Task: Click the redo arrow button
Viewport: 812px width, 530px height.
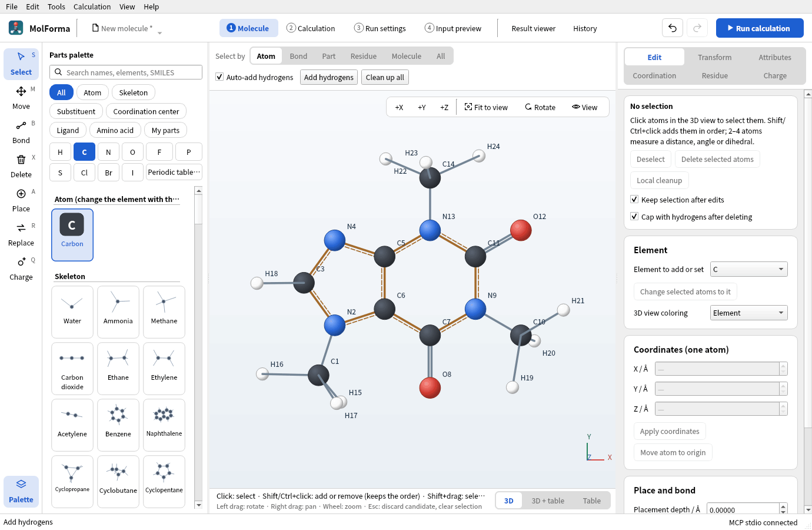Action: (697, 28)
